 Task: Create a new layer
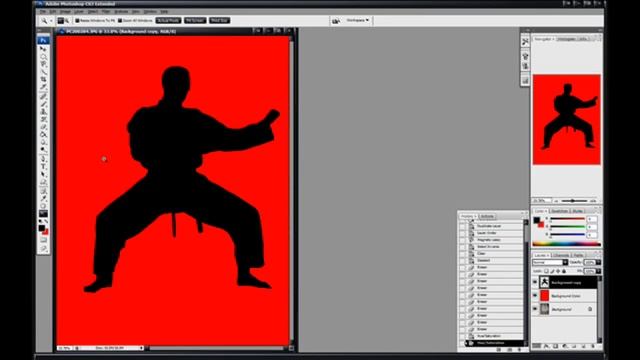coord(583,346)
